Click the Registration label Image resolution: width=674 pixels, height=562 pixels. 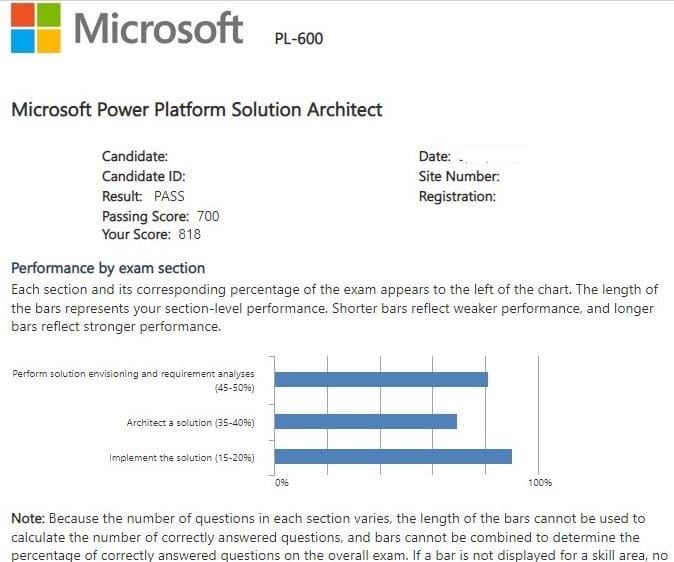point(457,196)
